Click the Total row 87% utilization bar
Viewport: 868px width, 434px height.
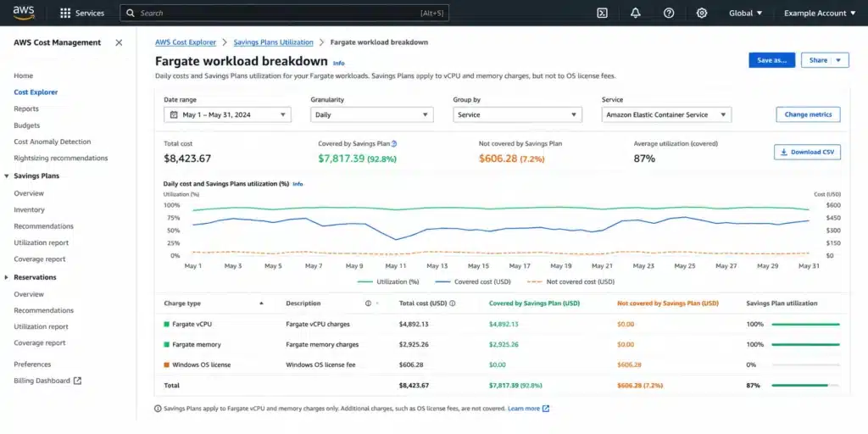(x=805, y=386)
